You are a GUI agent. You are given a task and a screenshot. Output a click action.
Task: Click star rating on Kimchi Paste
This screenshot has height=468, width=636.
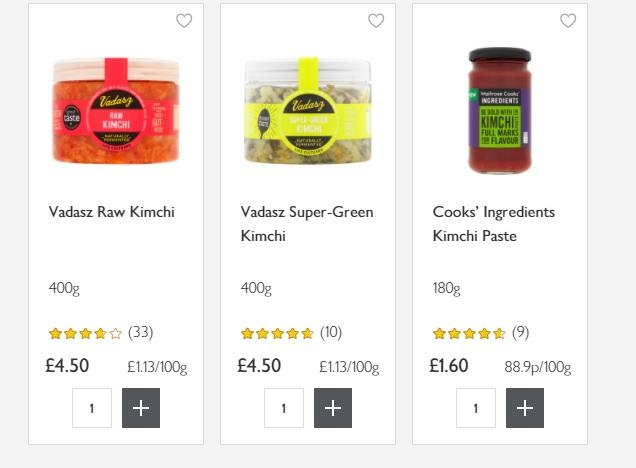[x=469, y=333]
